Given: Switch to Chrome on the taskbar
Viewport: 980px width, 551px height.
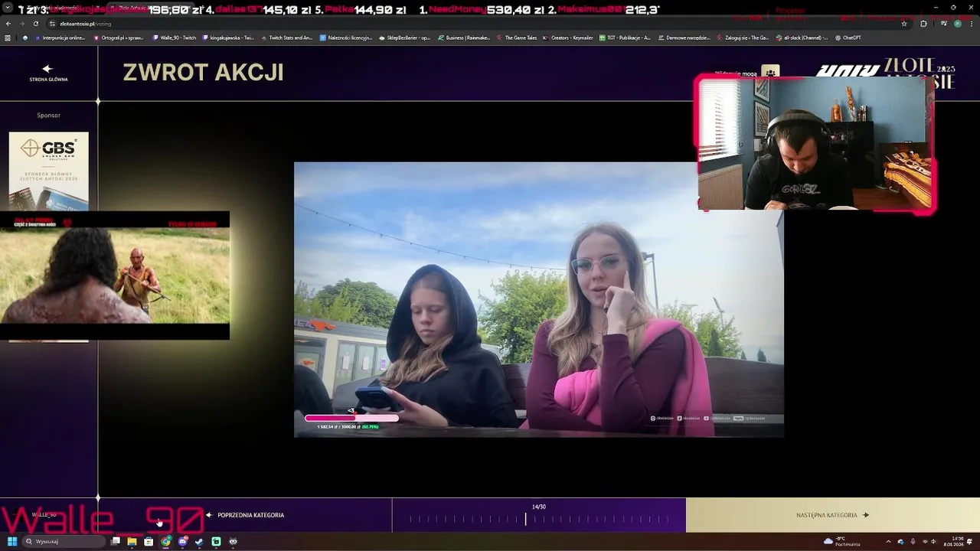Looking at the screenshot, I should tap(165, 541).
